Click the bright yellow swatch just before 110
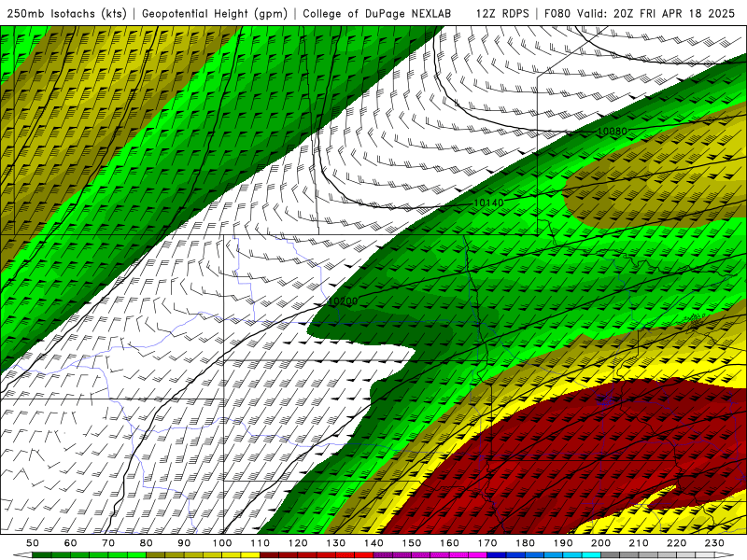 250,555
